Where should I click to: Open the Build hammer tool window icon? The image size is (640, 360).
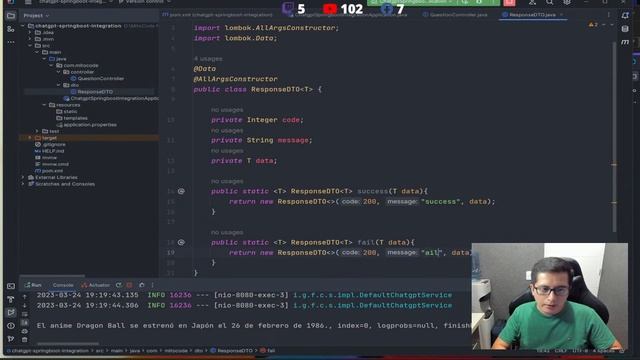11,299
